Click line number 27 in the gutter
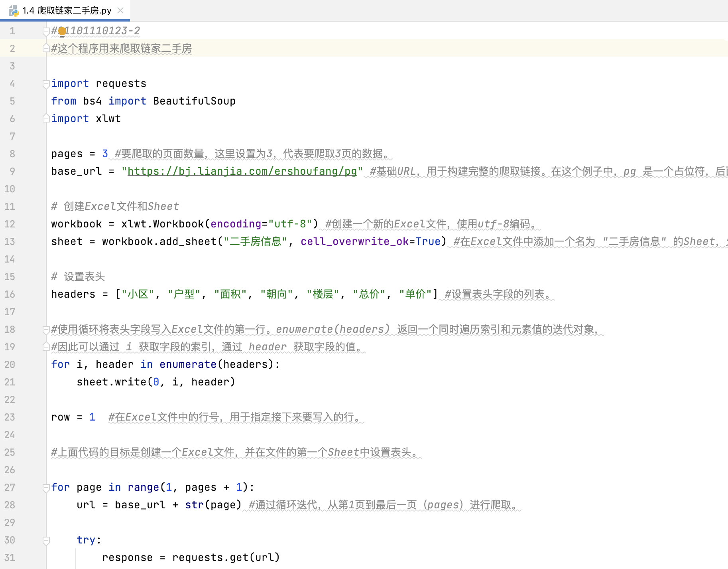Viewport: 728px width, 569px height. (10, 487)
